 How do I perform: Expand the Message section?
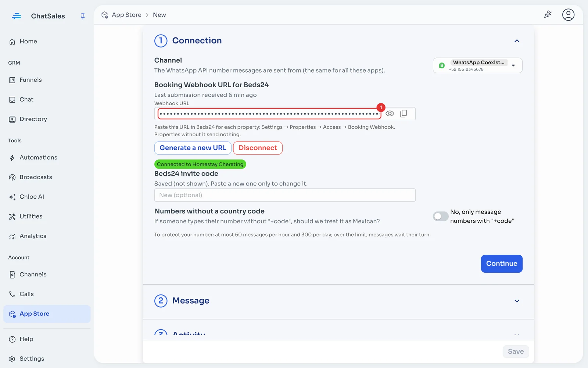click(517, 301)
